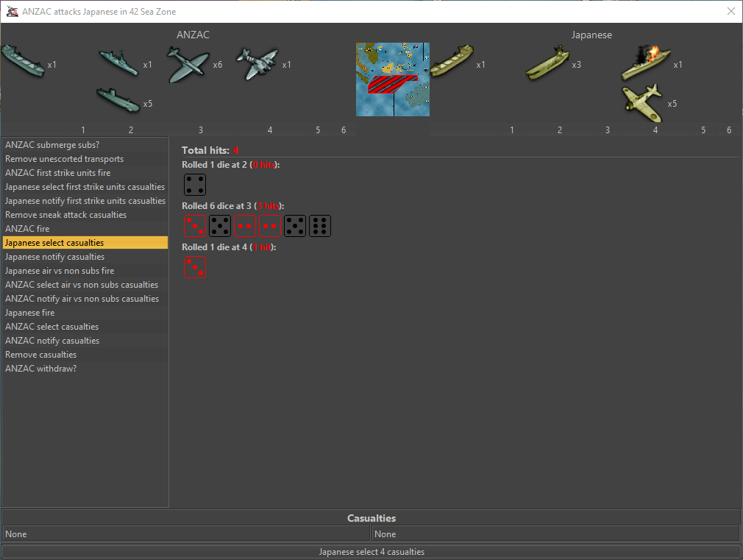
Task: Click the ANZAC submarine unit icon
Action: [x=118, y=99]
